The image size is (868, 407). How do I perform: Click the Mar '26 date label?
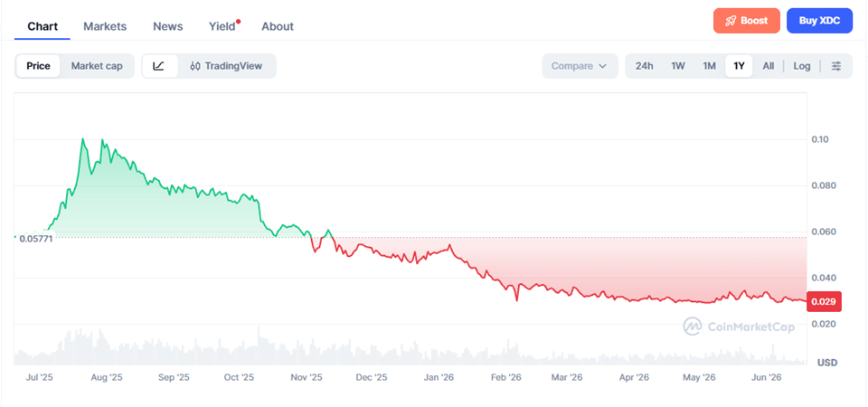(567, 378)
